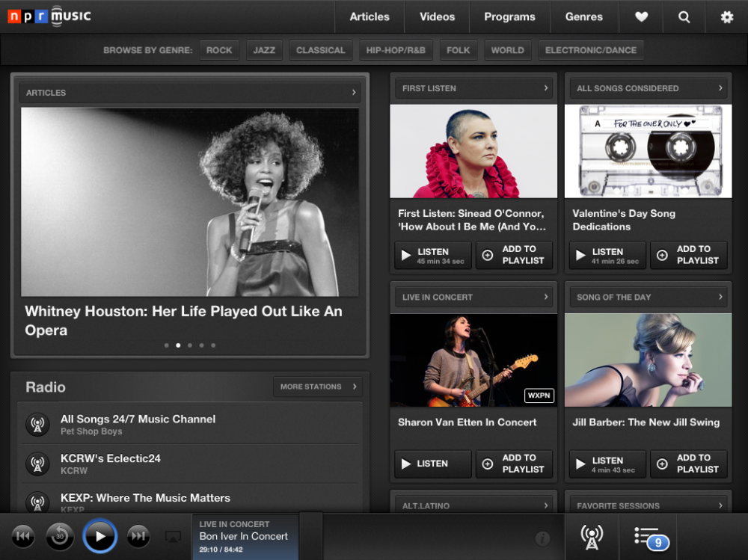This screenshot has height=560, width=748.
Task: Open the playlist queue icon with badge 9
Action: tap(649, 537)
